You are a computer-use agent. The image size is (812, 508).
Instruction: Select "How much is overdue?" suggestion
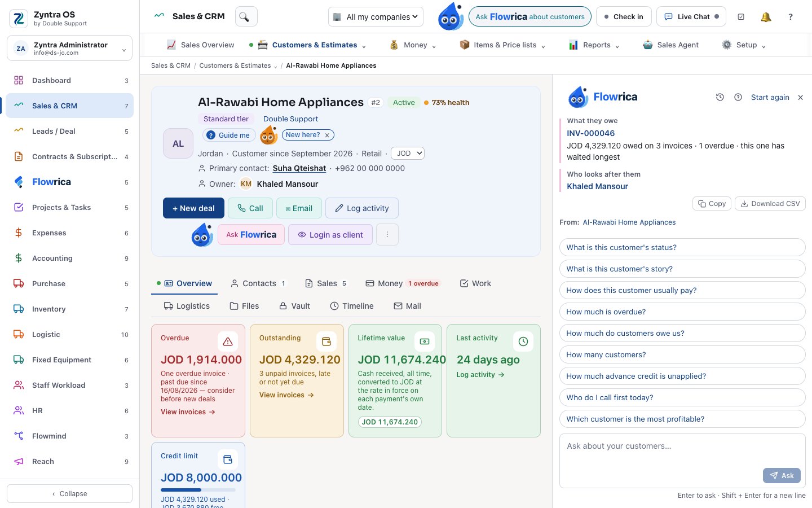click(682, 312)
